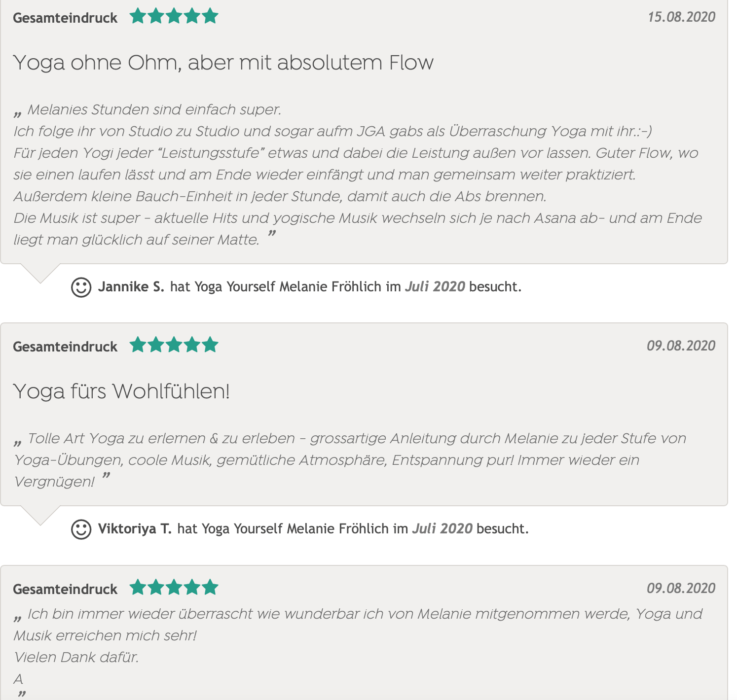Screen dimensions: 737x700
Task: Click the stars of the last review
Action: pos(174,588)
